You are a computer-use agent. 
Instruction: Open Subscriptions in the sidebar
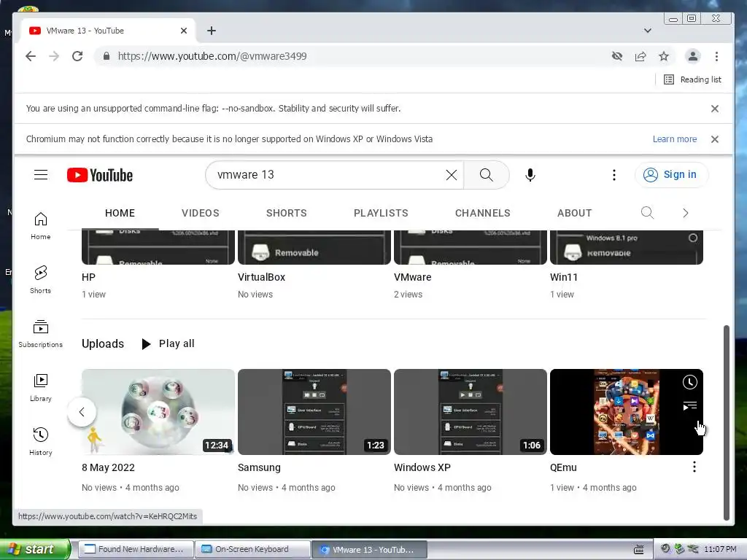click(41, 333)
